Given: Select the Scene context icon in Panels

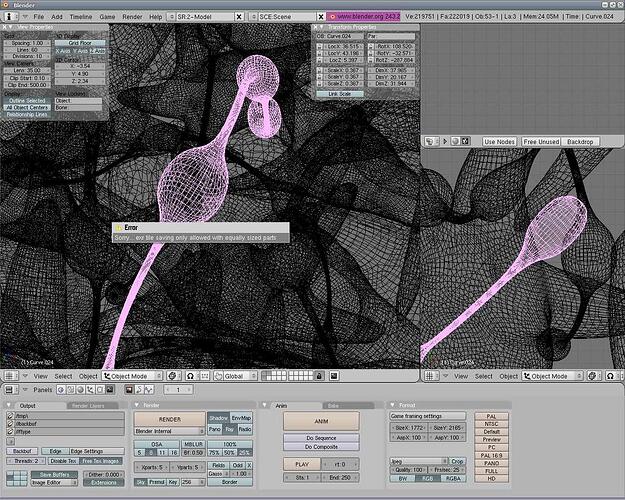Looking at the screenshot, I should 110,390.
